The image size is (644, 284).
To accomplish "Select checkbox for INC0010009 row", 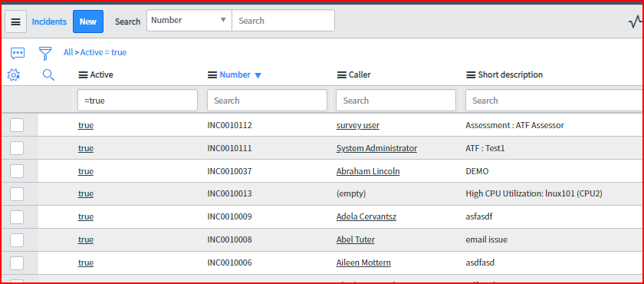I will pos(17,216).
